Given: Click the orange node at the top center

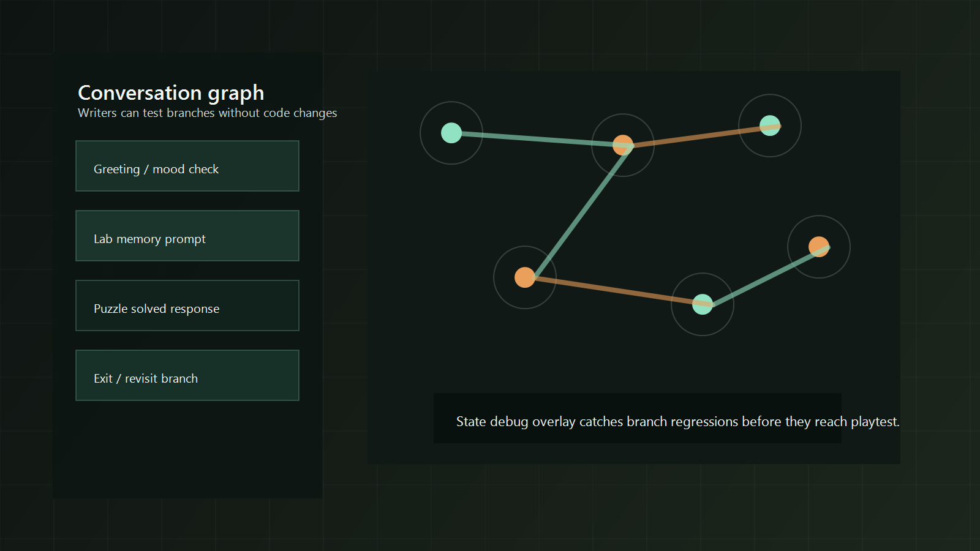Looking at the screenshot, I should [x=623, y=146].
